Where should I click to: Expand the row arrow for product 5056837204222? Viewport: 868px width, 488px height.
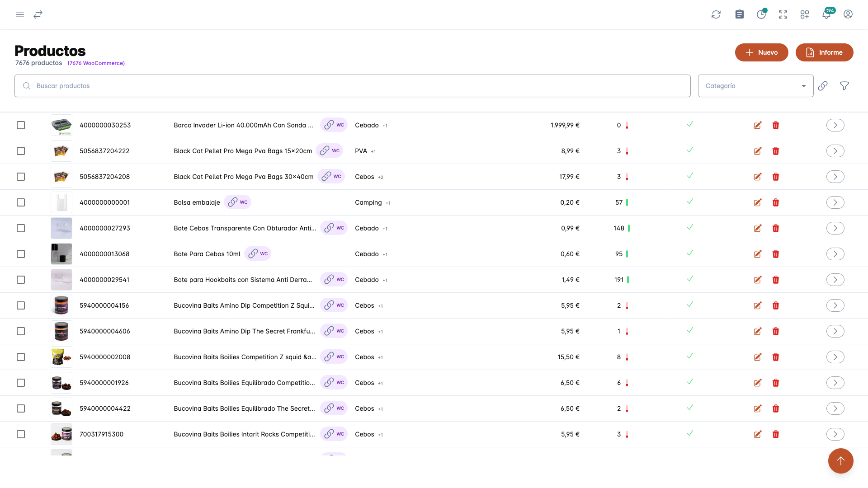[x=835, y=151]
